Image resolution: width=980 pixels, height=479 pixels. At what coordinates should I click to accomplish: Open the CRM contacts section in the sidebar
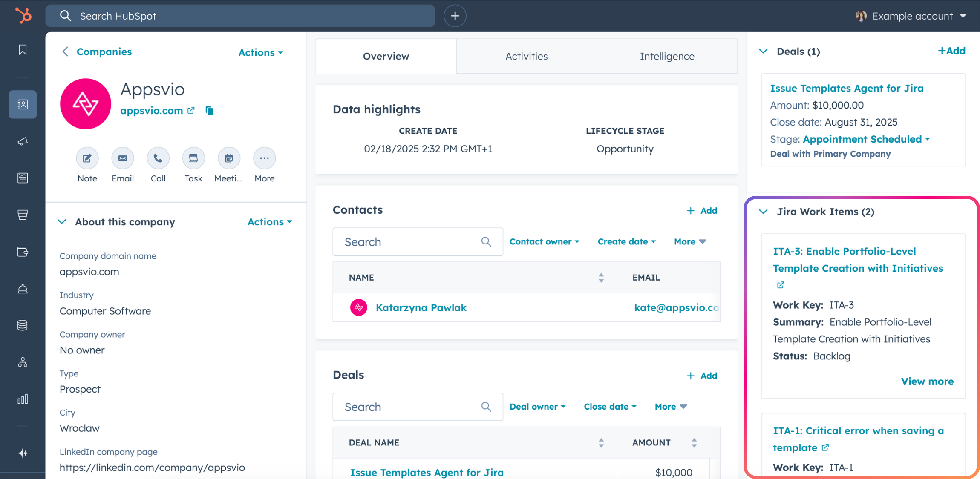[x=23, y=104]
